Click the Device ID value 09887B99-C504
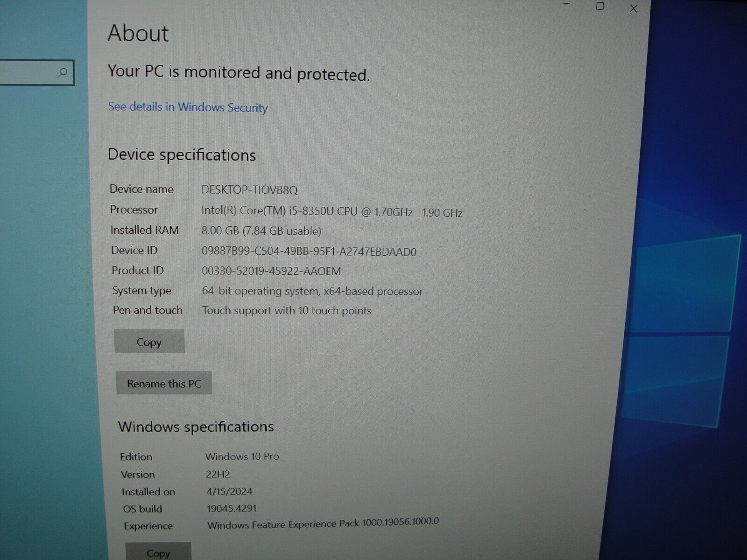The width and height of the screenshot is (747, 560). point(309,252)
